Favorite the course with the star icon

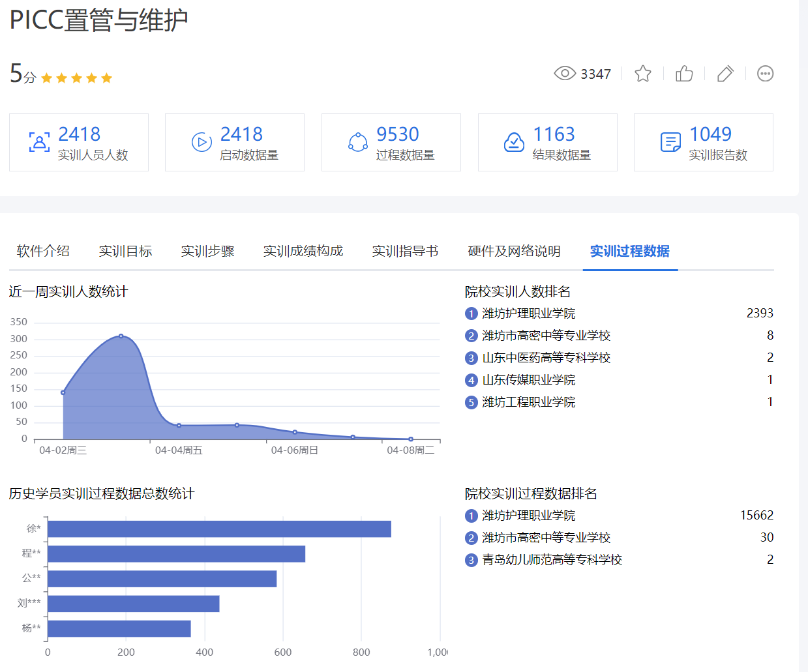point(642,74)
